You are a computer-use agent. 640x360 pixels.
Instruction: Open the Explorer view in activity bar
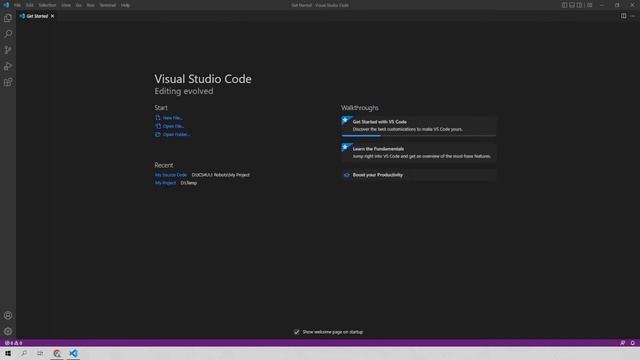pyautogui.click(x=8, y=18)
